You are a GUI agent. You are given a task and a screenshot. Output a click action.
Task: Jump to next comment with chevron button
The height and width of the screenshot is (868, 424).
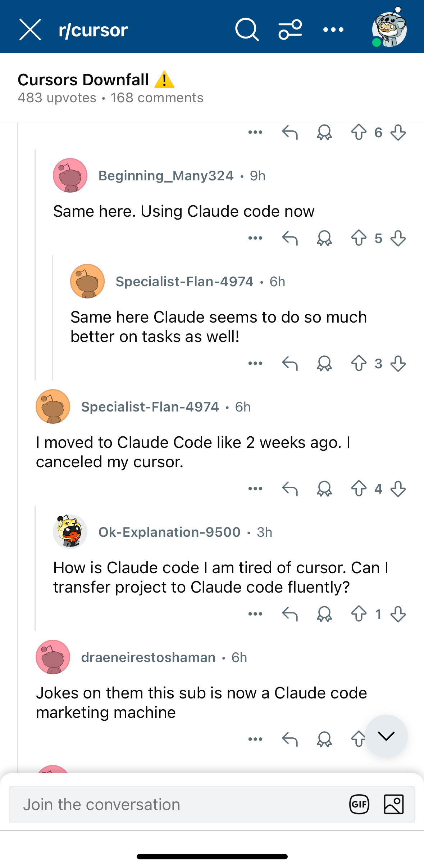[x=386, y=736]
